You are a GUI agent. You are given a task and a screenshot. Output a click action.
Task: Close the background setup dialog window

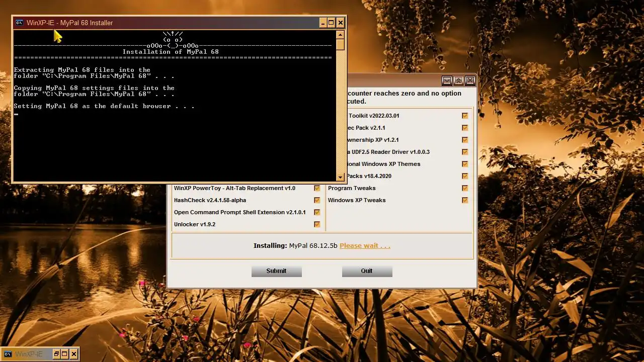470,80
